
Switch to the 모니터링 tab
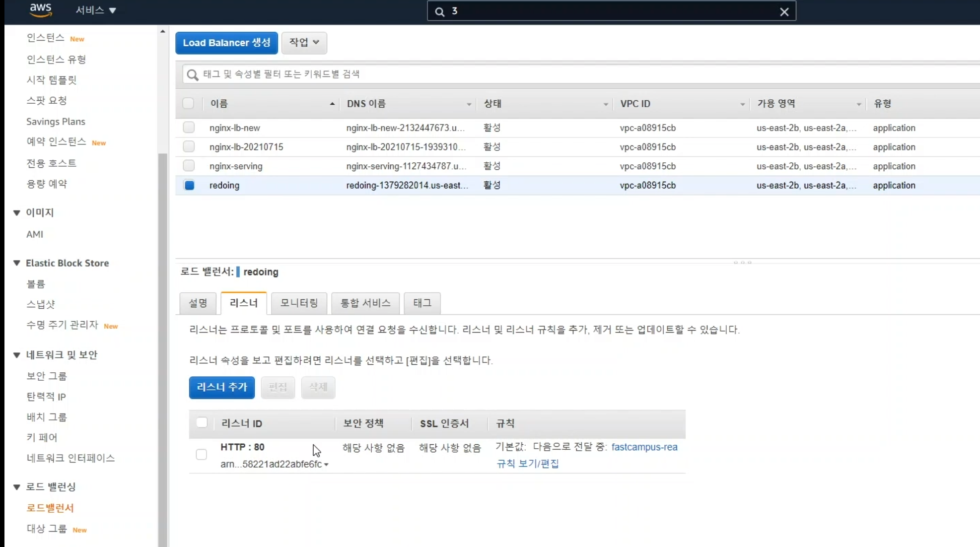click(x=299, y=303)
